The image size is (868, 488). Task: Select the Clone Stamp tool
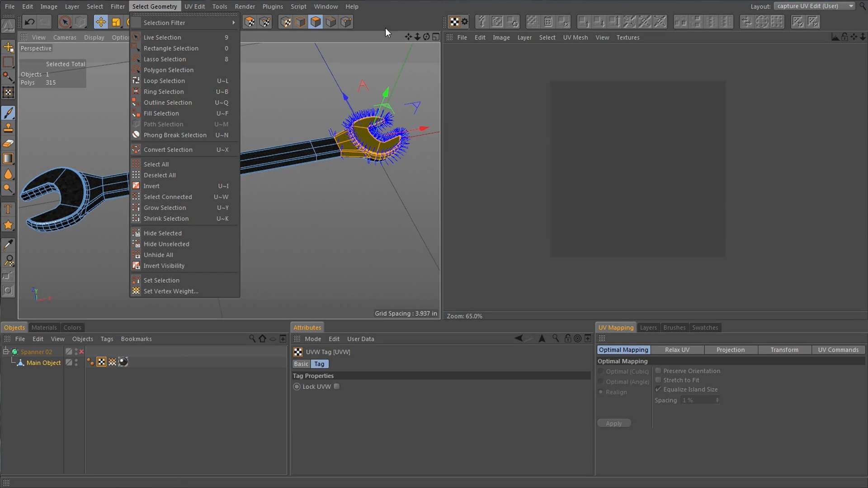pos(8,127)
